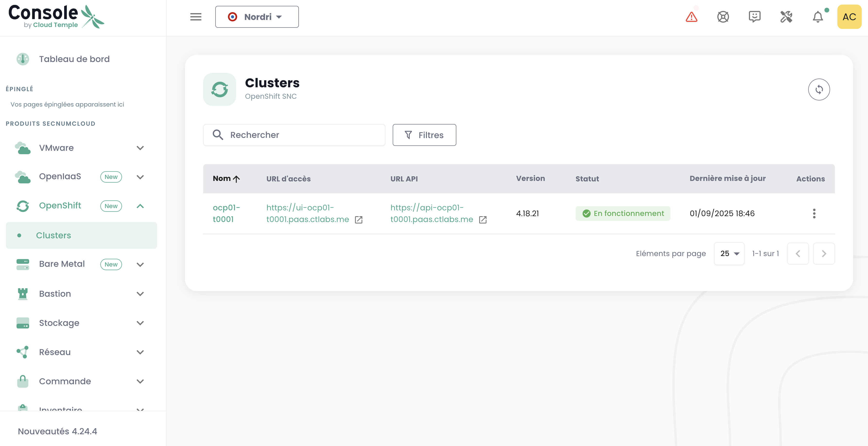
Task: Open the Nordri tenant dropdown
Action: (257, 17)
